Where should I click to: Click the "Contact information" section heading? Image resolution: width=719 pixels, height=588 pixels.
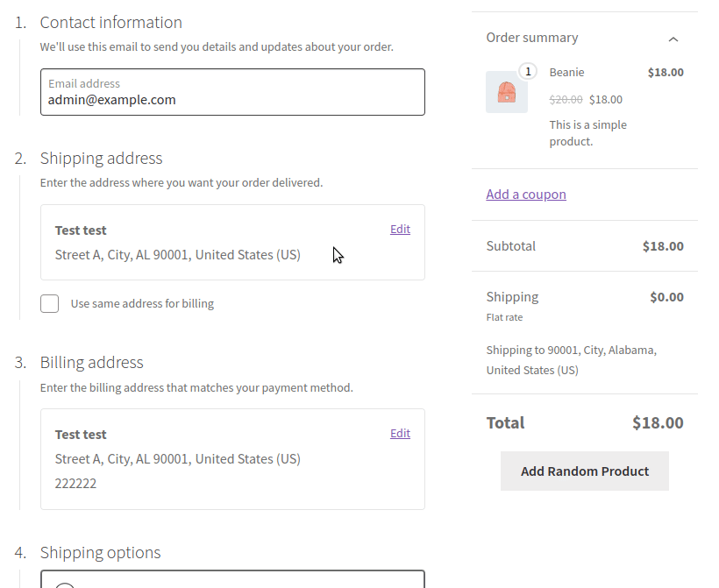coord(111,23)
